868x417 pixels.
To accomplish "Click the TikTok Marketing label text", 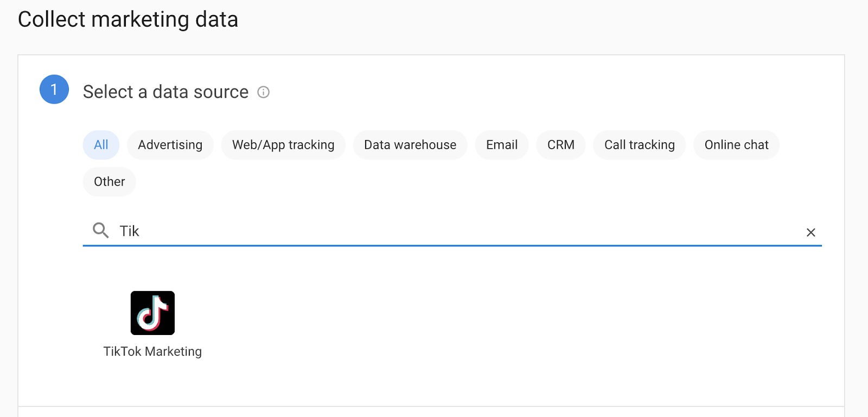I will tap(152, 352).
